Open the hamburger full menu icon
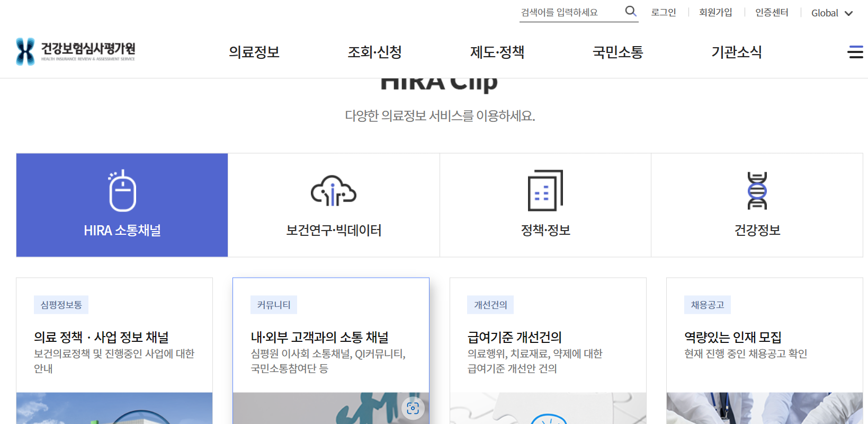 click(855, 52)
